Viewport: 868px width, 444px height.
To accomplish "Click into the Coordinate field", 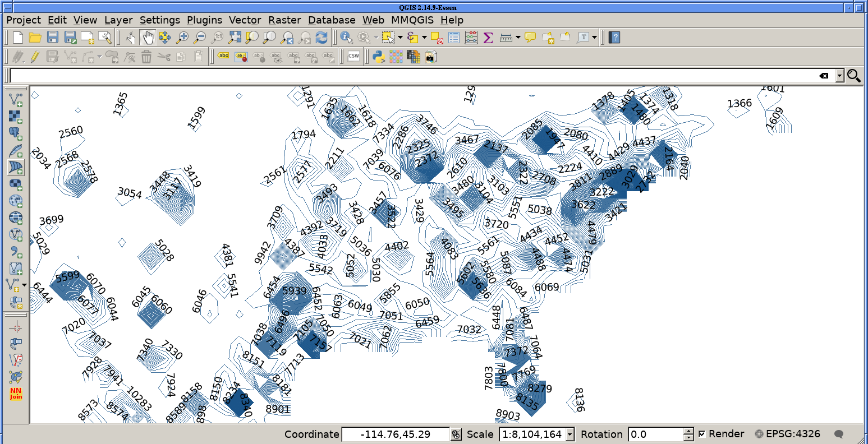I will tap(396, 434).
